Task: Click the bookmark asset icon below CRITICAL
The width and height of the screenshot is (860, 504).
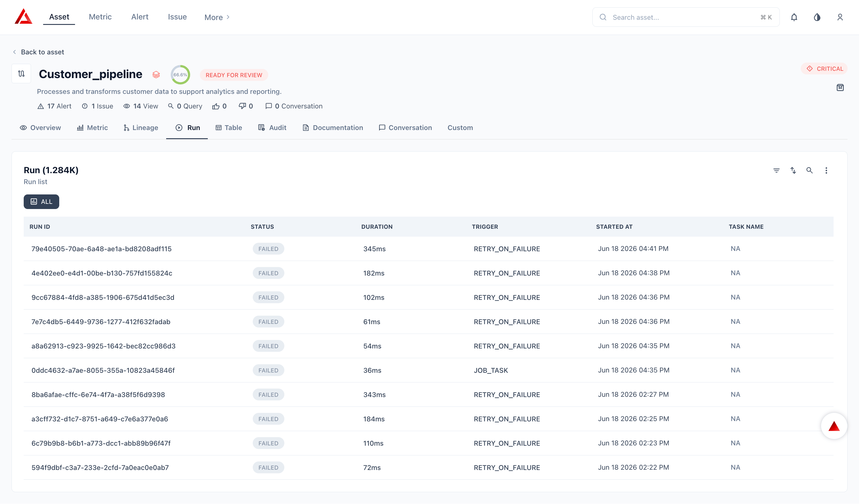Action: (x=841, y=88)
